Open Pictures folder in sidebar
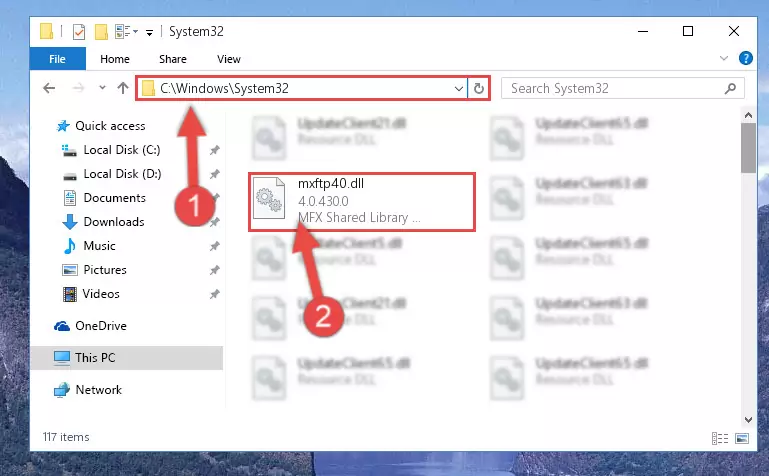The width and height of the screenshot is (769, 476). click(x=105, y=270)
